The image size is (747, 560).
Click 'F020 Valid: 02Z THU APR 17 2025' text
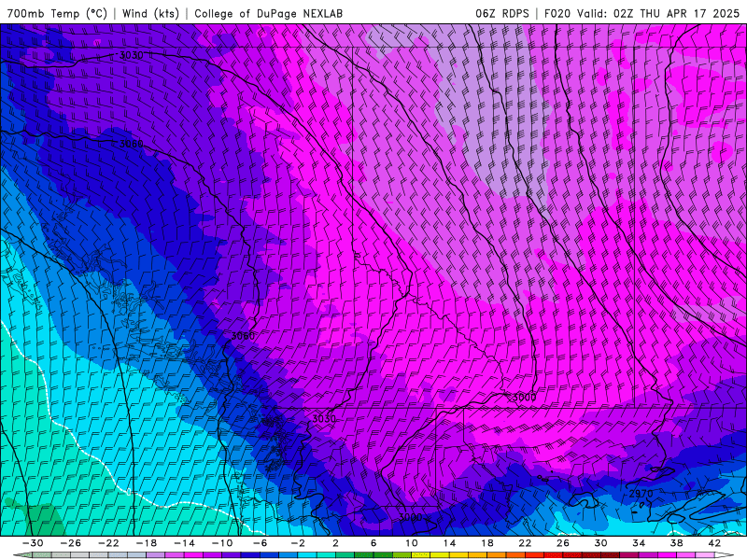point(641,13)
